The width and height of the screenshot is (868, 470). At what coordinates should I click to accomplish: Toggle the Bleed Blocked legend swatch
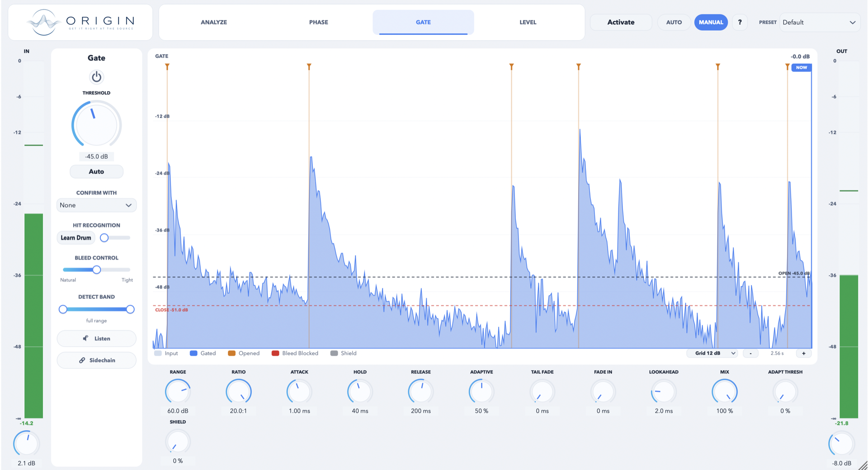click(275, 353)
